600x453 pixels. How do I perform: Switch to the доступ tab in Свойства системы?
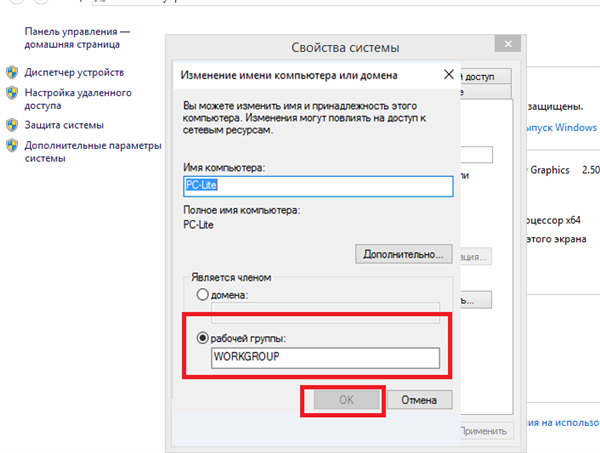coord(485,77)
